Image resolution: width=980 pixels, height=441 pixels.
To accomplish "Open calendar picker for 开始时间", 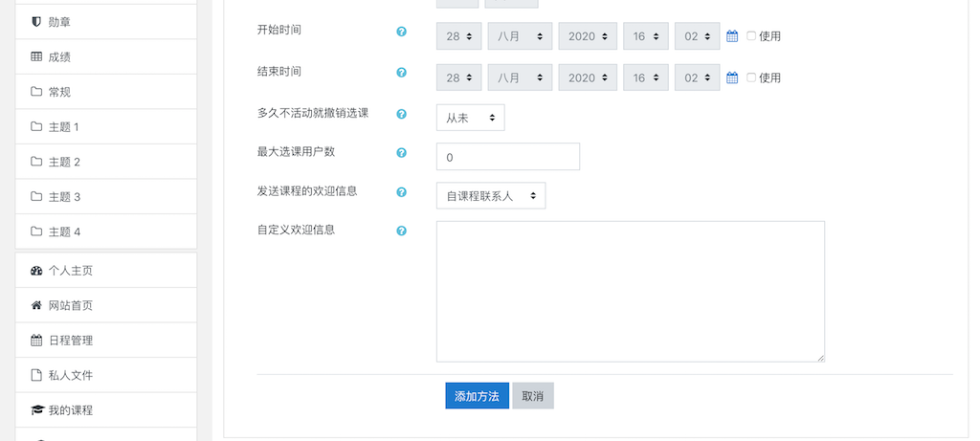I will 732,36.
